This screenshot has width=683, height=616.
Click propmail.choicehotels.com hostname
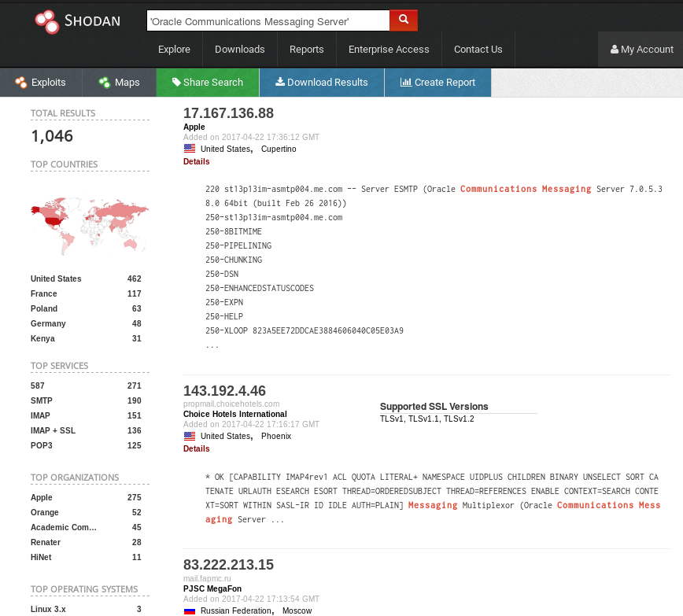[231, 404]
